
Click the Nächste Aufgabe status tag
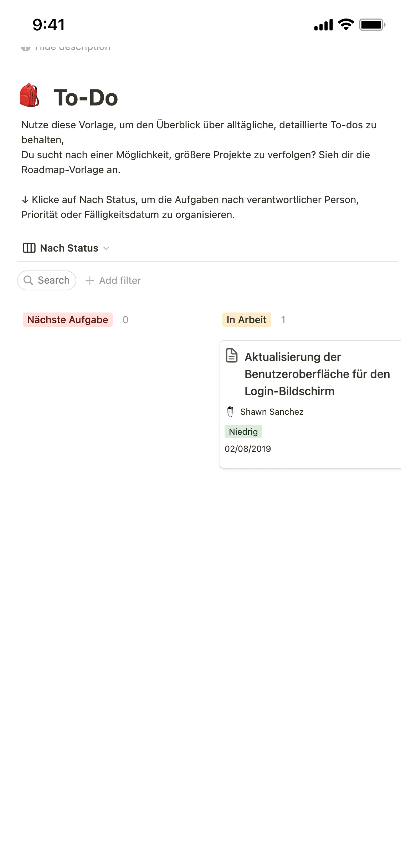[x=68, y=320]
